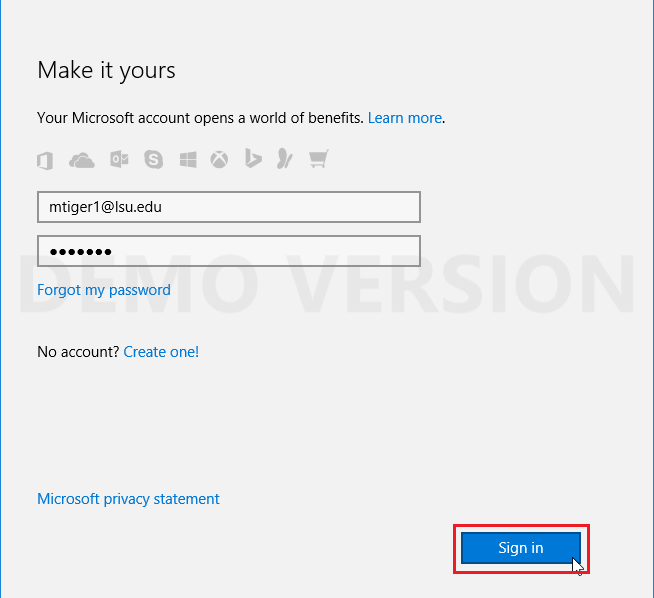Click the Sign in button
This screenshot has width=654, height=598.
[521, 548]
